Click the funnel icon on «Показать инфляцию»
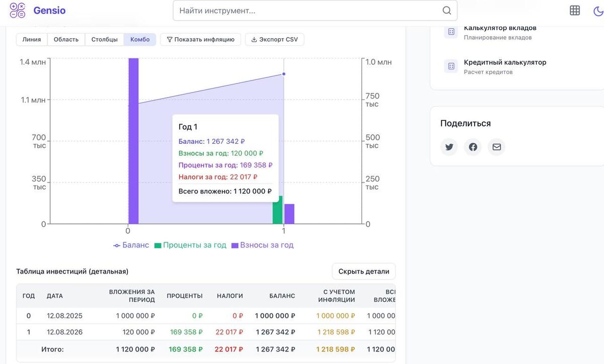The height and width of the screenshot is (364, 604). click(170, 39)
